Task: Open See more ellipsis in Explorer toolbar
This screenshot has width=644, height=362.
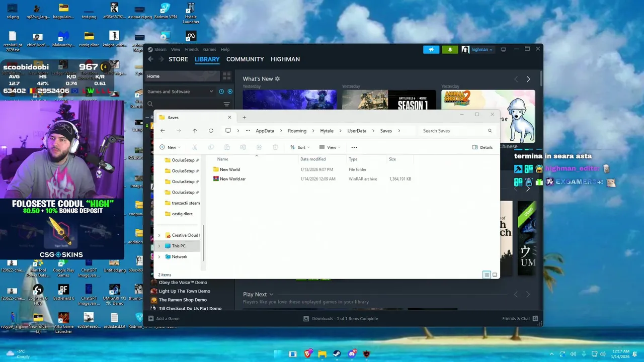Action: point(354,147)
